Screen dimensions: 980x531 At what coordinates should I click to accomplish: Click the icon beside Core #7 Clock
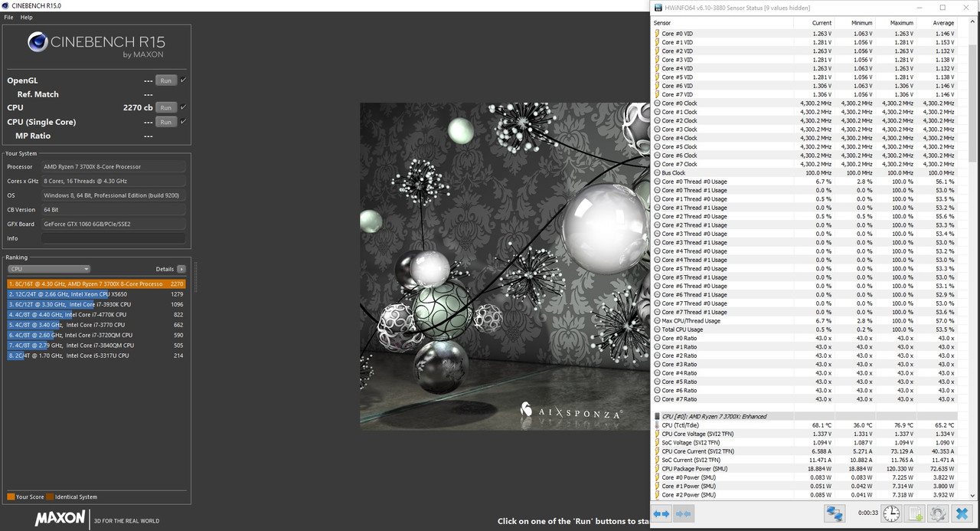(658, 164)
